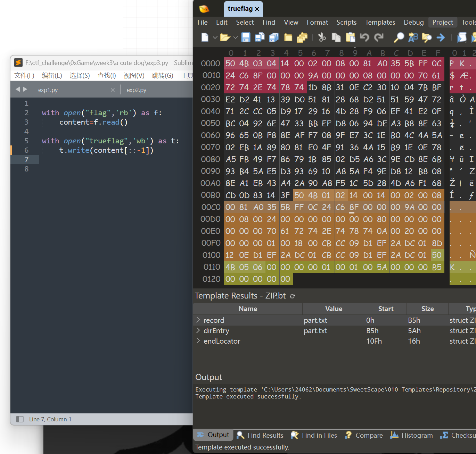The height and width of the screenshot is (454, 476).
Task: Expand the dirEntry struct row
Action: point(198,330)
